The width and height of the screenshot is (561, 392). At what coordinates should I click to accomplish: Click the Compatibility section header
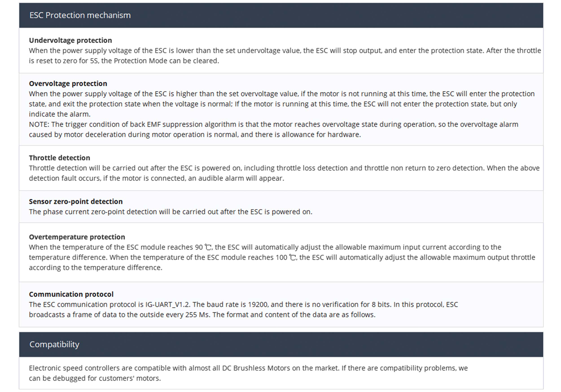pos(54,344)
